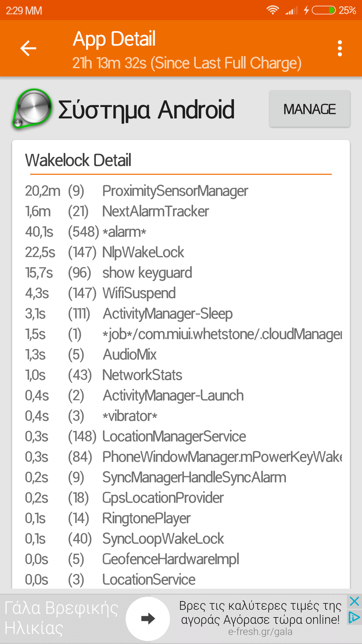Open the e-fresh.gr/gala ad link
This screenshot has width=362, height=644.
click(260, 632)
